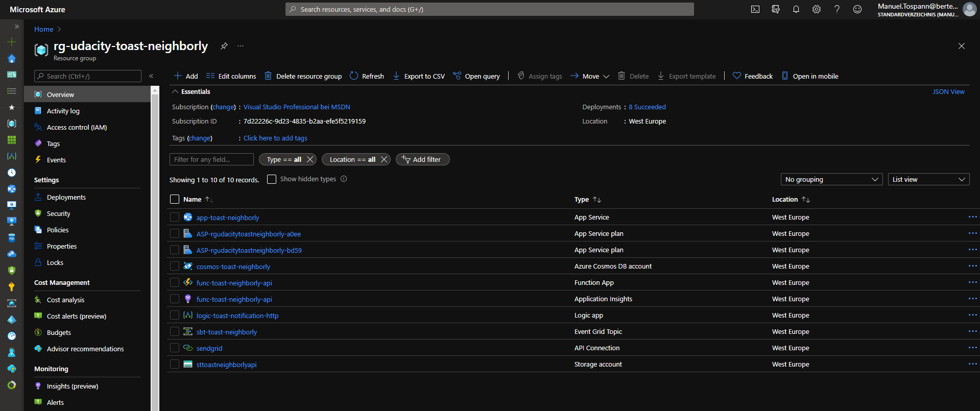Open All services icon in left sidebar
This screenshot has height=411, width=980.
(x=12, y=91)
